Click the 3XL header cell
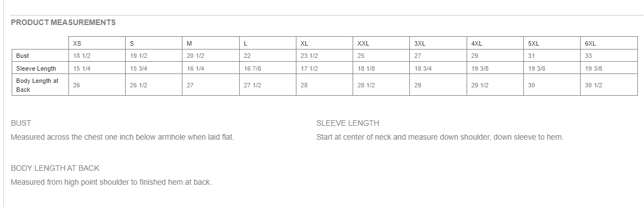The height and width of the screenshot is (207, 644). (x=438, y=43)
